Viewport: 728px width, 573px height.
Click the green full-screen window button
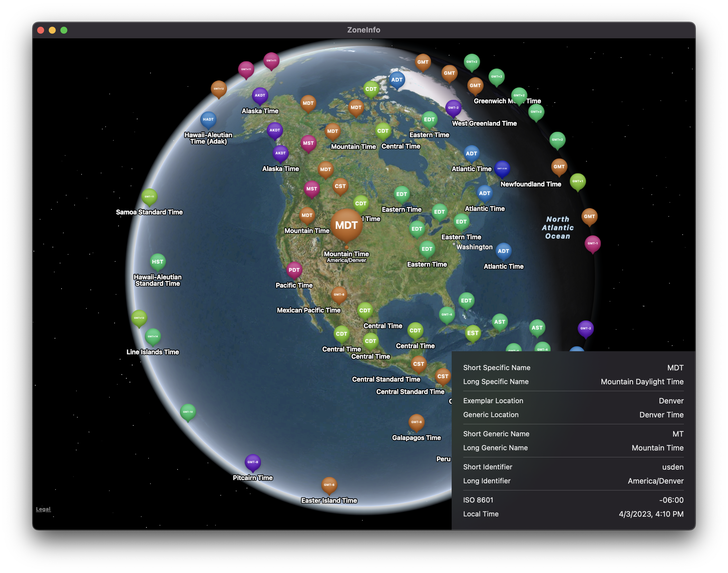64,30
